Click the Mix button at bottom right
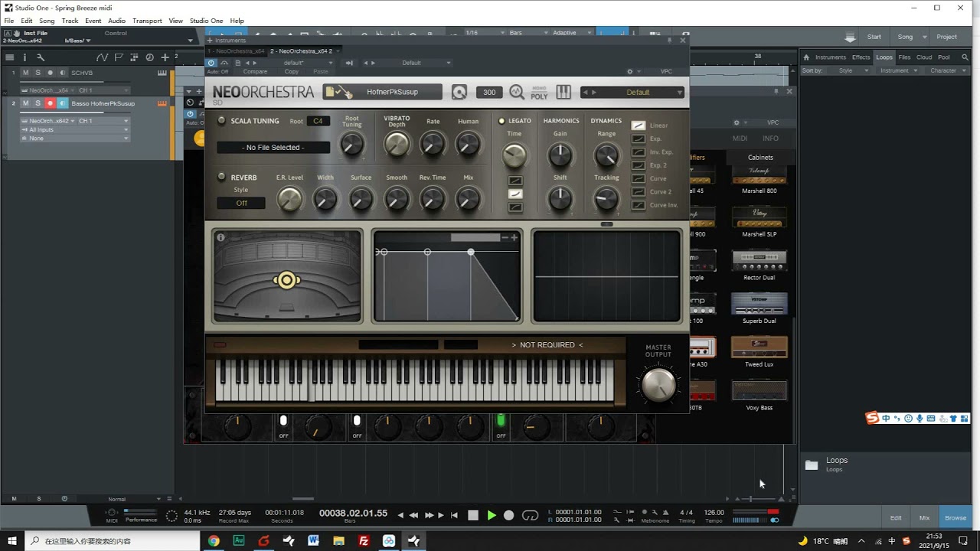 click(924, 518)
